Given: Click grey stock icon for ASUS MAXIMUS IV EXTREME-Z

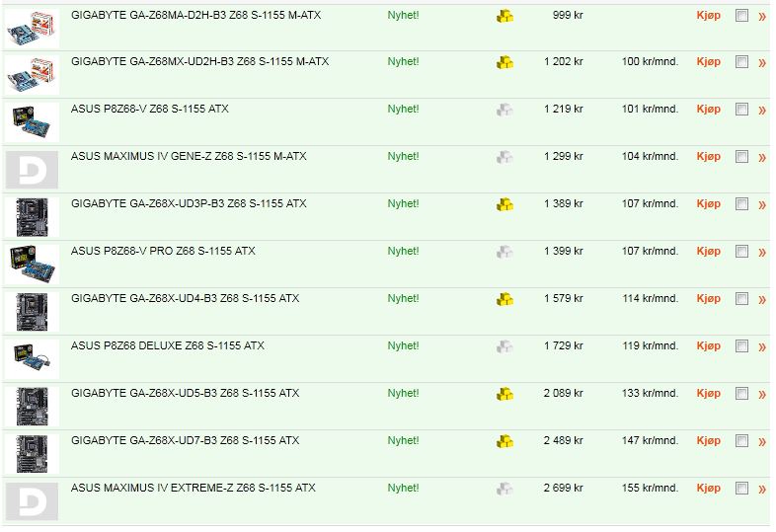Looking at the screenshot, I should [504, 489].
